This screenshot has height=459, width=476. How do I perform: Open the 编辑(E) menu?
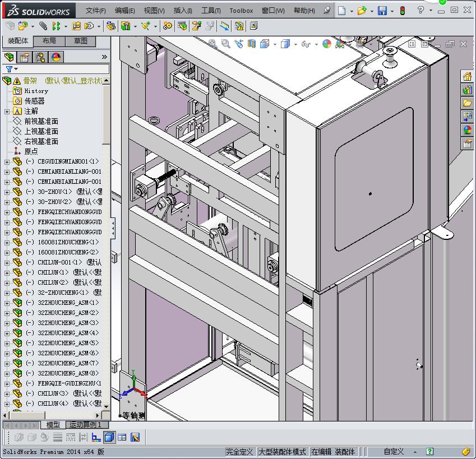[x=125, y=11]
